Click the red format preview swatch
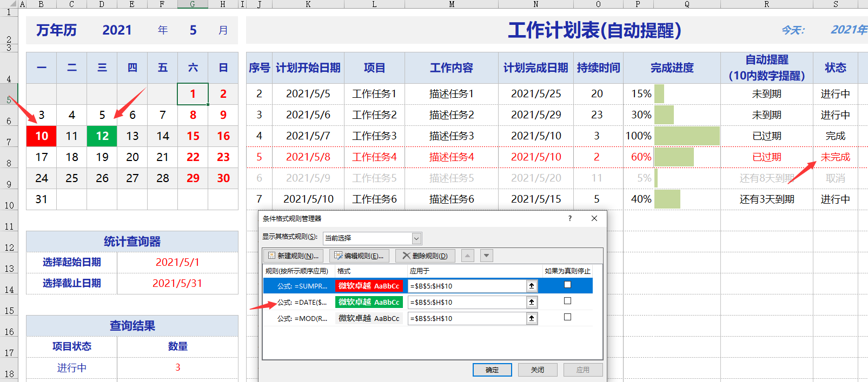This screenshot has height=382, width=868. pos(369,286)
